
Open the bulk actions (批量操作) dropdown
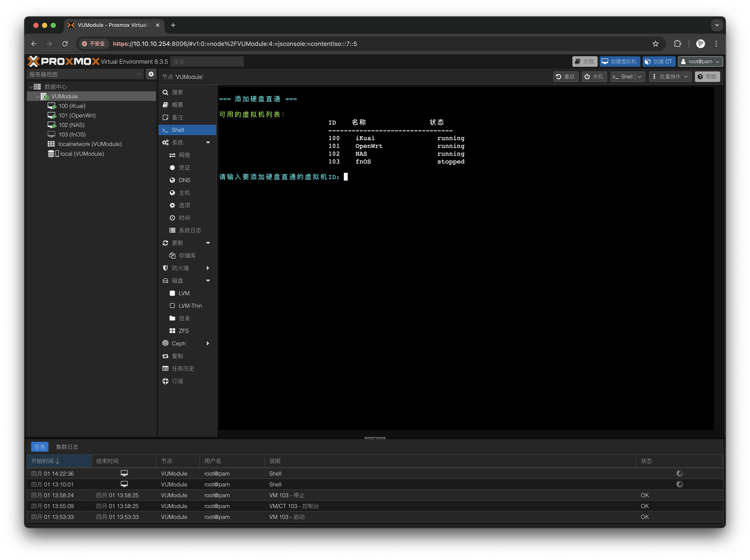[x=670, y=77]
